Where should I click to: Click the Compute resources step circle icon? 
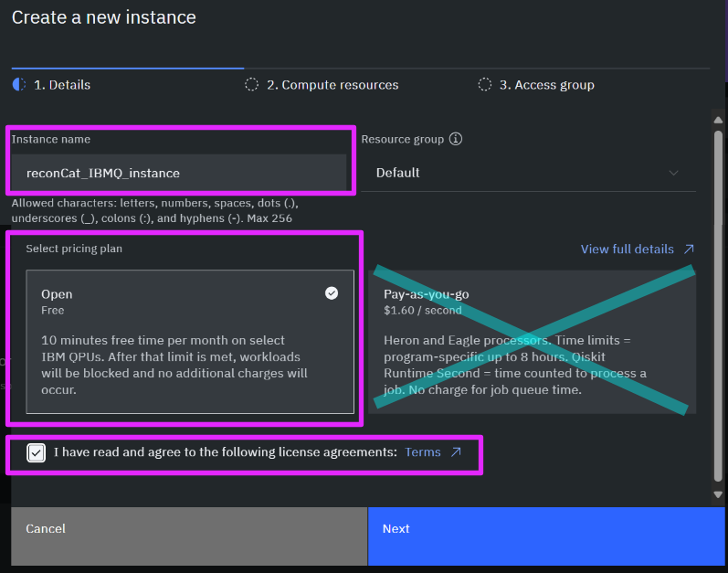[251, 84]
